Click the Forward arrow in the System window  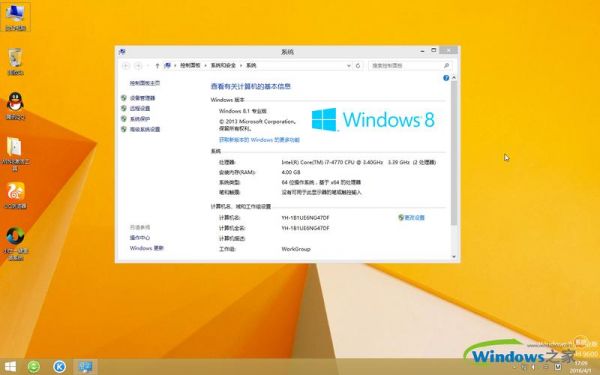139,66
